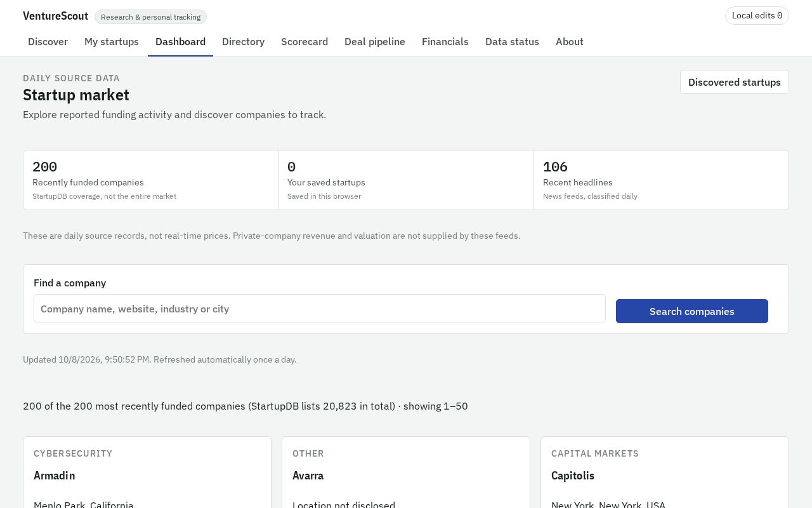Open the Data status tab

click(512, 41)
